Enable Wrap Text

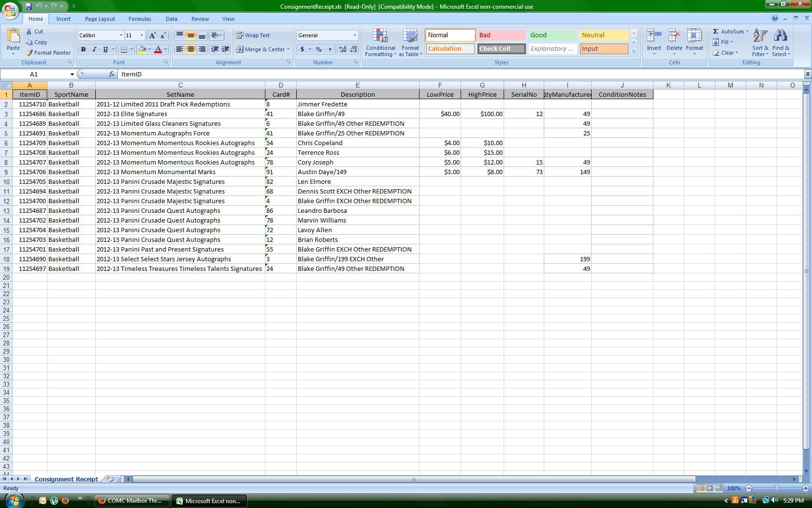[253, 35]
